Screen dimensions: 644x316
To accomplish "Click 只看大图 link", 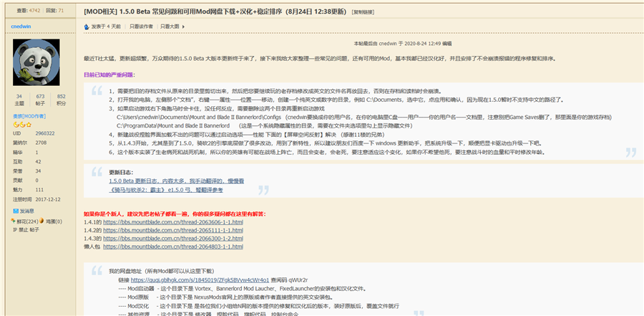I will click(170, 27).
